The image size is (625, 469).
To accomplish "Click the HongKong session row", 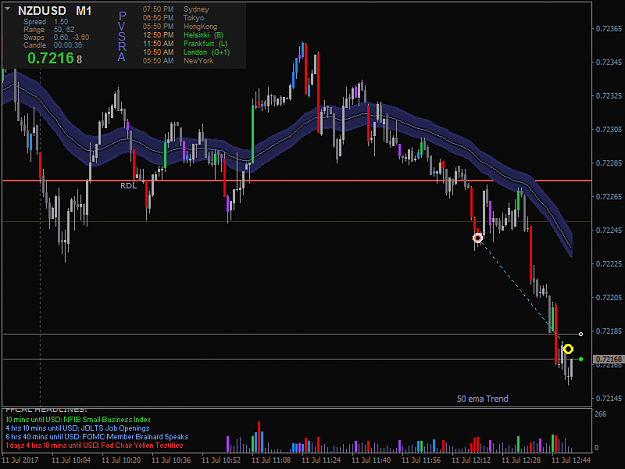I will (x=180, y=27).
